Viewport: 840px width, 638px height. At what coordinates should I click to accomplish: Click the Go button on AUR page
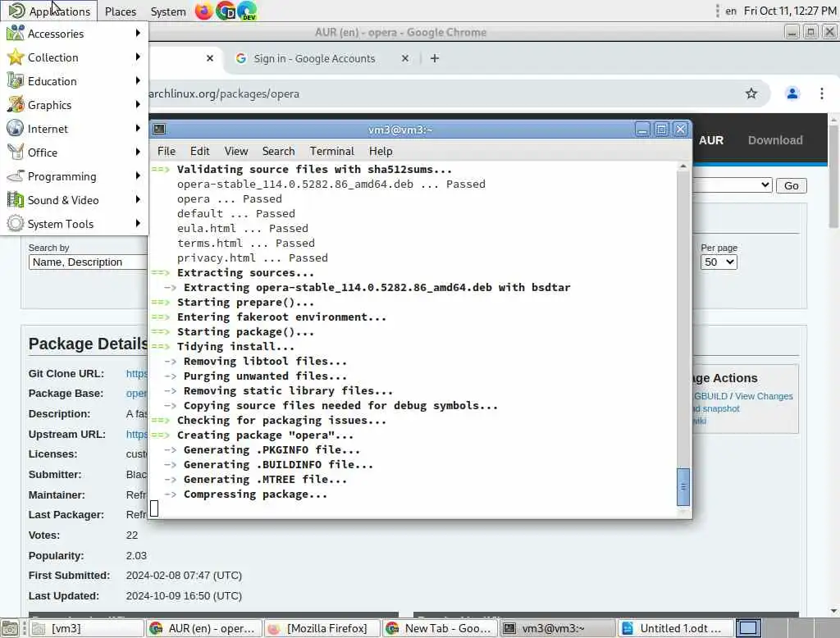[x=792, y=185]
